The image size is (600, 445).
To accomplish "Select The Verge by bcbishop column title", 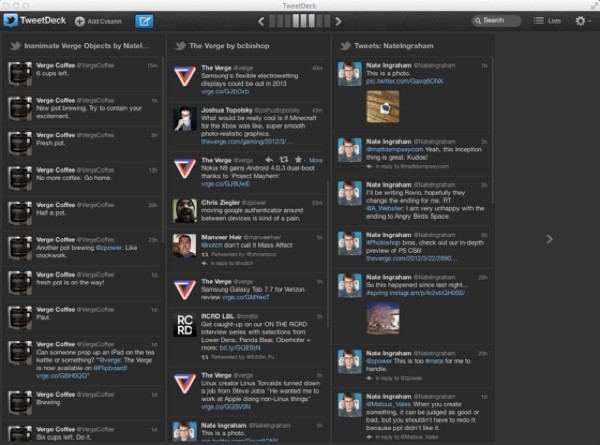I will 229,46.
